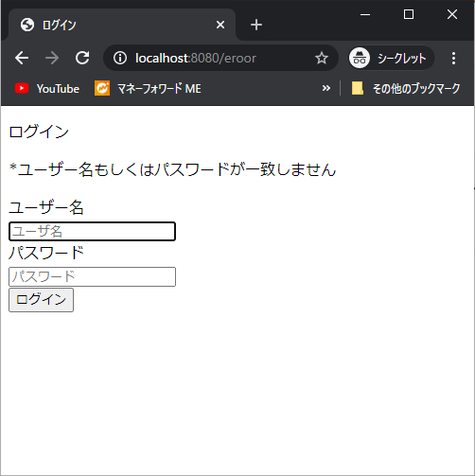Reload the current page
Viewport: 475px width, 476px height.
click(82, 58)
